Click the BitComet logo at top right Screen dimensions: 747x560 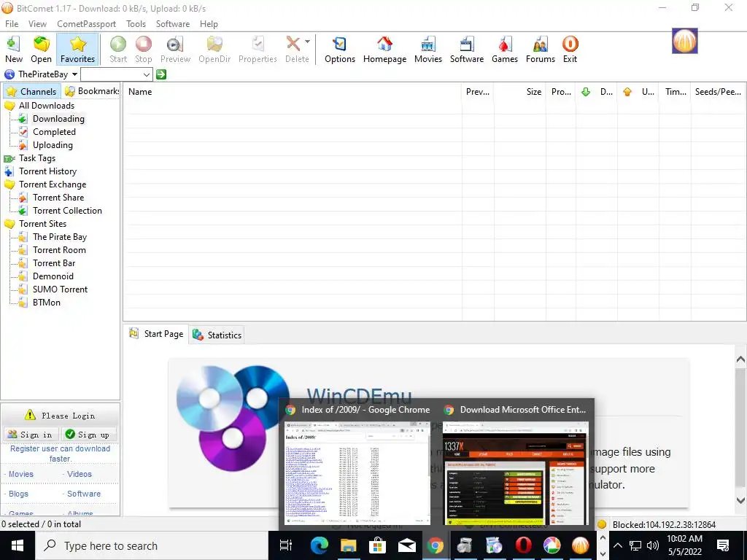click(x=684, y=41)
